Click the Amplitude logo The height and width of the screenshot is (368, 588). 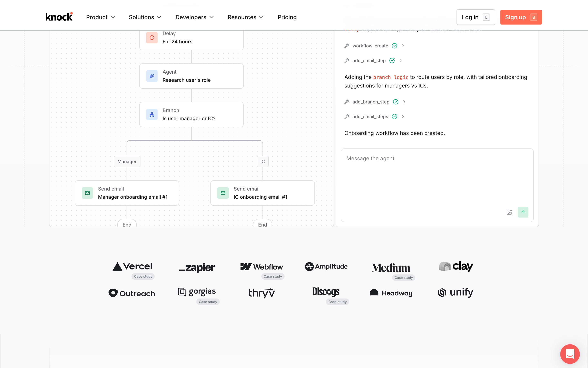pos(326,267)
